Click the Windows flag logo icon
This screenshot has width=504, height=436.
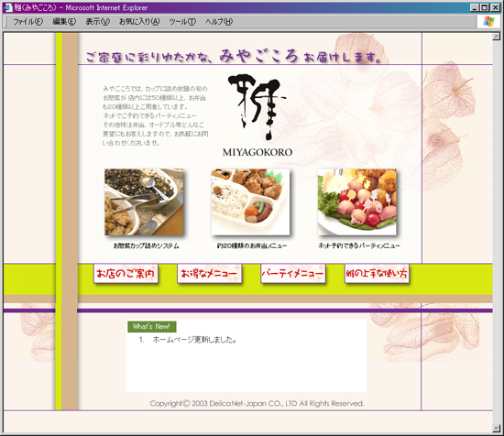[x=488, y=22]
